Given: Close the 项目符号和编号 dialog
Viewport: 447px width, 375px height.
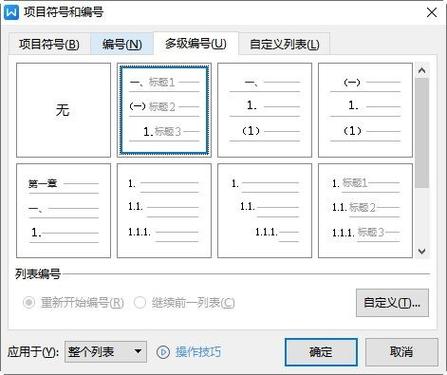Looking at the screenshot, I should click(432, 13).
